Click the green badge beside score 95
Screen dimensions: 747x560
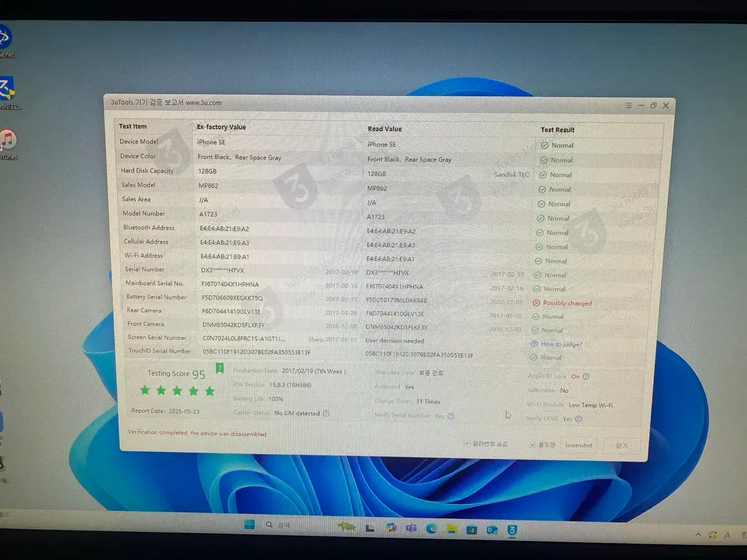pos(219,368)
